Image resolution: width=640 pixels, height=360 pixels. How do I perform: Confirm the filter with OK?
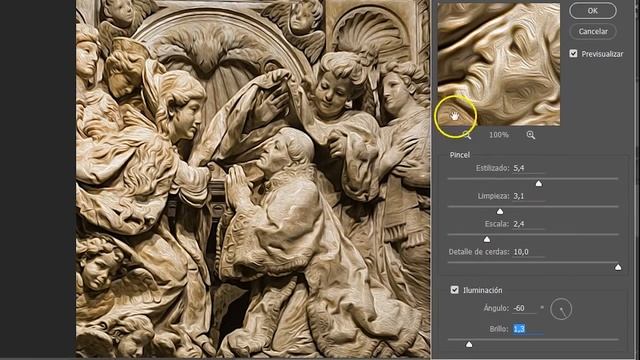point(593,11)
